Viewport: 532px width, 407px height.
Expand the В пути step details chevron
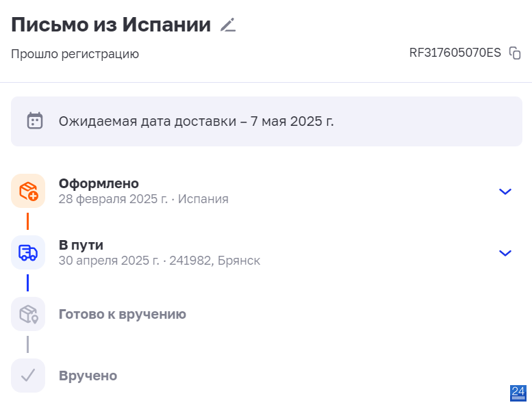click(x=505, y=253)
